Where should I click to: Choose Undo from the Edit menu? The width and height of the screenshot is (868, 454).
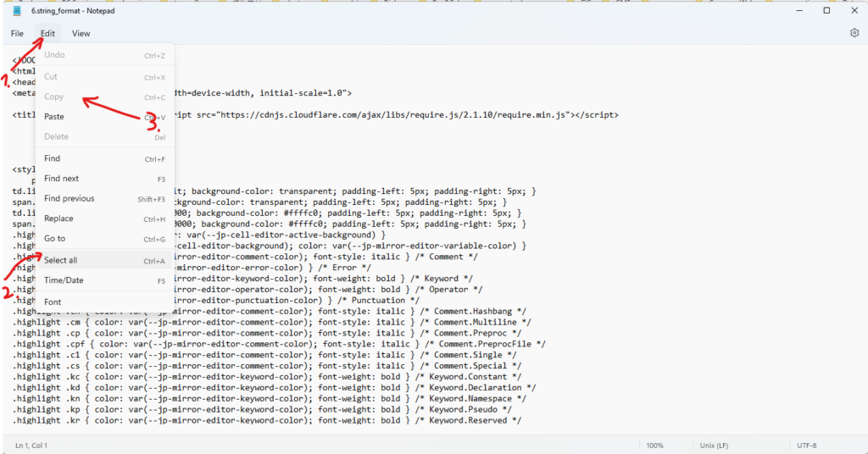tap(104, 55)
